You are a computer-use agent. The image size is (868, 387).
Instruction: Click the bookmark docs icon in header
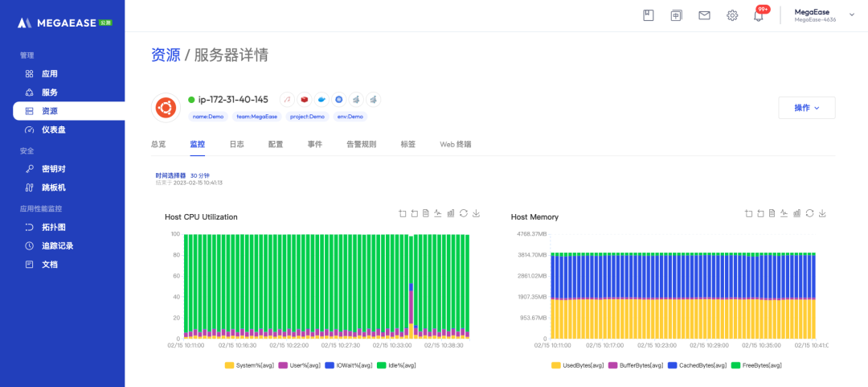(649, 15)
